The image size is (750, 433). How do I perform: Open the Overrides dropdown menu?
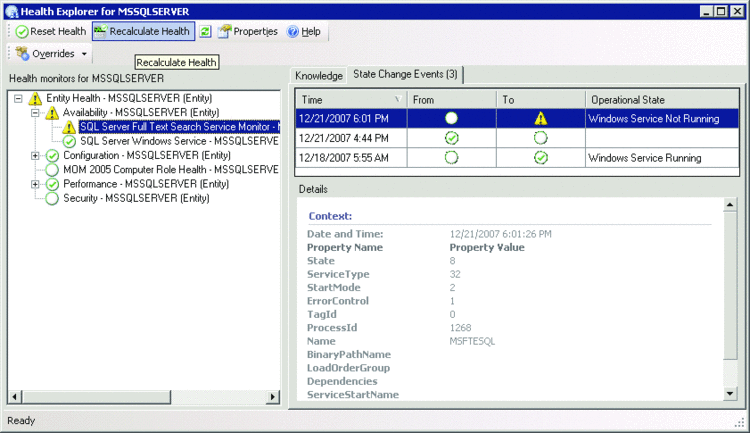[x=51, y=54]
